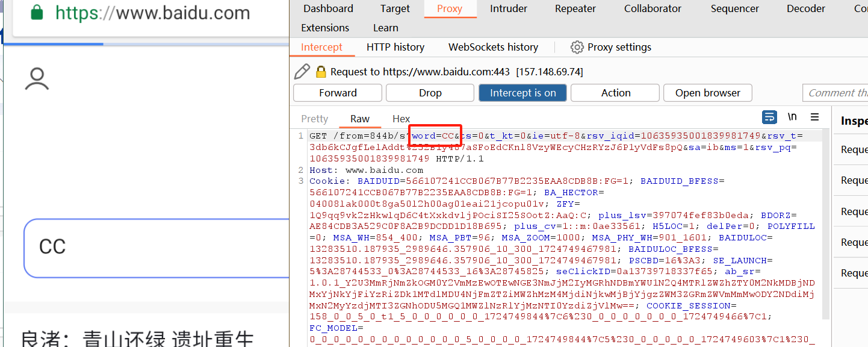Viewport: 868px width, 347px height.
Task: Open the Extensions tab
Action: (x=325, y=28)
